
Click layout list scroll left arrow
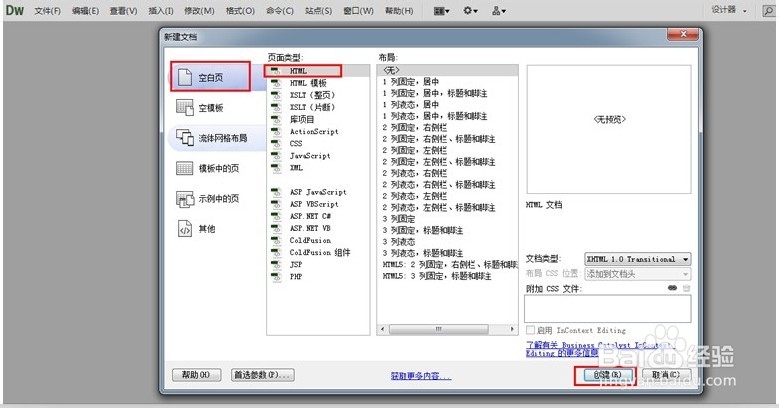tap(382, 329)
